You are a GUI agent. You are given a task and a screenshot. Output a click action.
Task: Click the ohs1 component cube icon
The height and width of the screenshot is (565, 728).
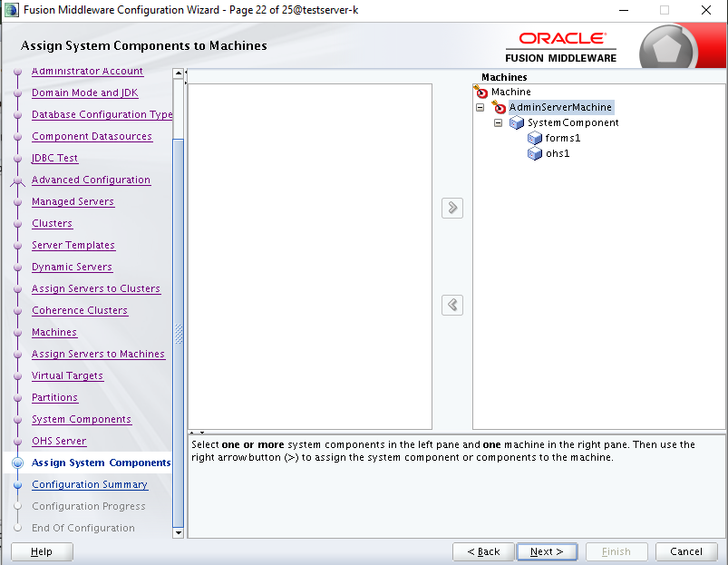pos(535,153)
